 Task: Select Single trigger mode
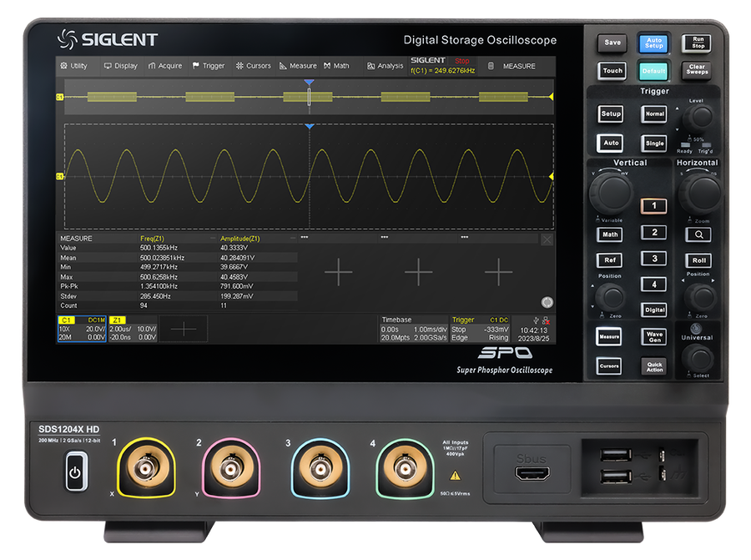coord(654,143)
